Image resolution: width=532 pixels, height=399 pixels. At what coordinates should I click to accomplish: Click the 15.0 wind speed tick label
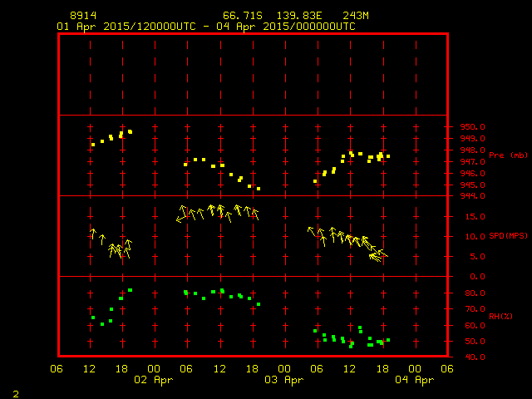pos(473,217)
